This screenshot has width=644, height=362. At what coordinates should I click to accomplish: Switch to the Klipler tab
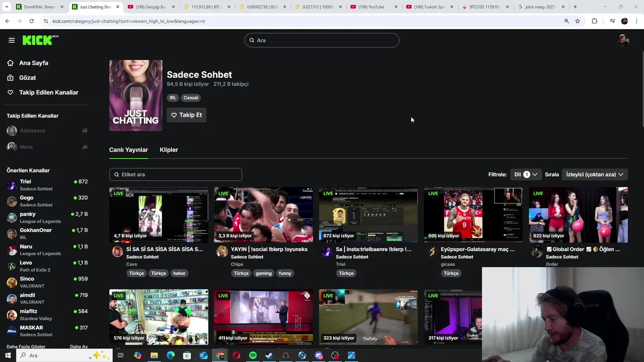pyautogui.click(x=169, y=150)
